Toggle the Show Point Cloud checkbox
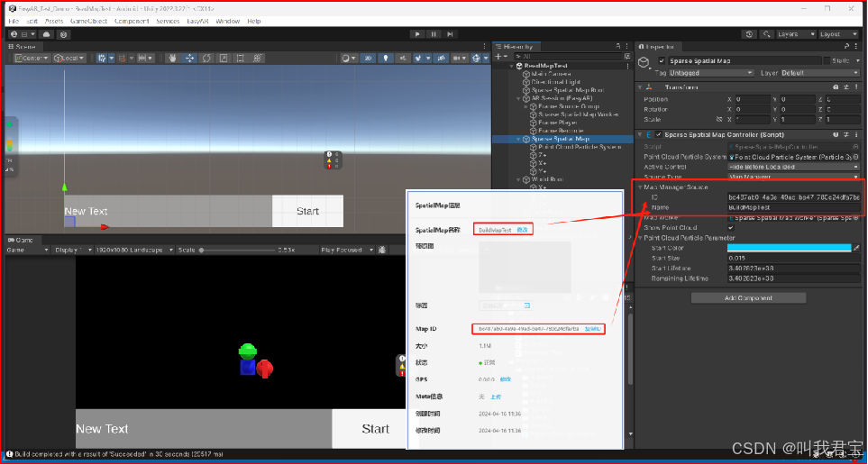 pos(731,227)
